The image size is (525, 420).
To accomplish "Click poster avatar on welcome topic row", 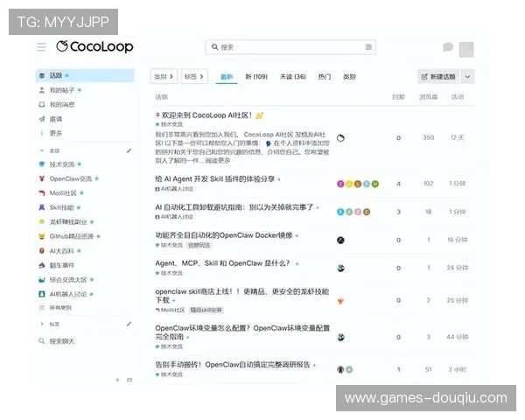I will [340, 138].
